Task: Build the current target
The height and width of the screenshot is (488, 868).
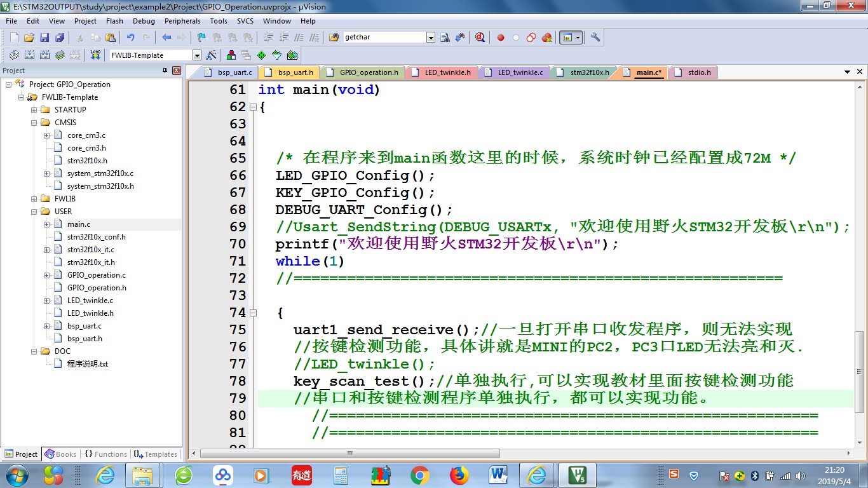Action: 29,55
